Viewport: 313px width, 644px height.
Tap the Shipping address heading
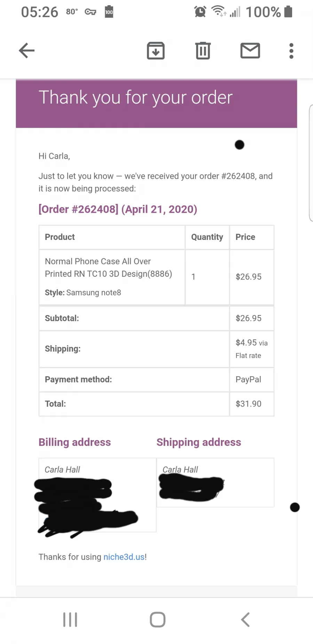[x=199, y=442]
